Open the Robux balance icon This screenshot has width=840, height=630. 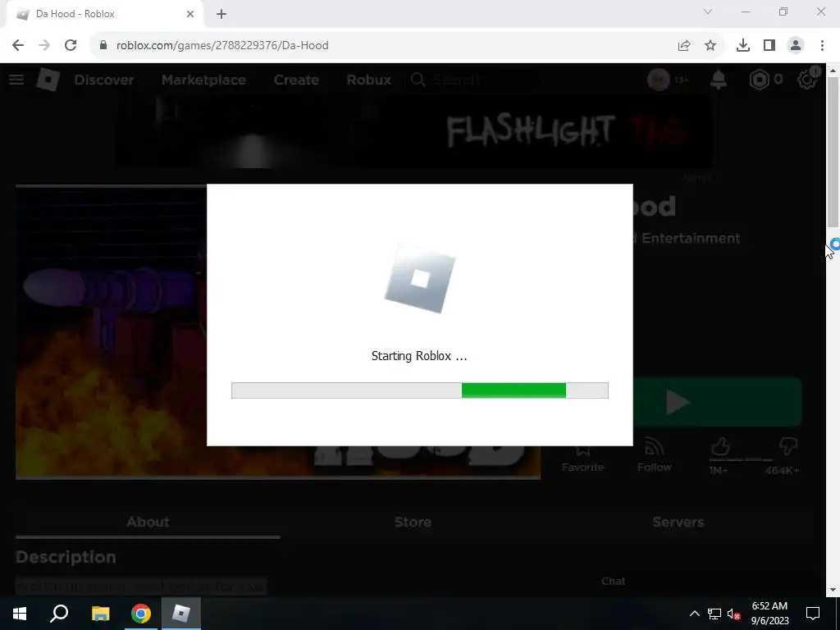pos(759,80)
